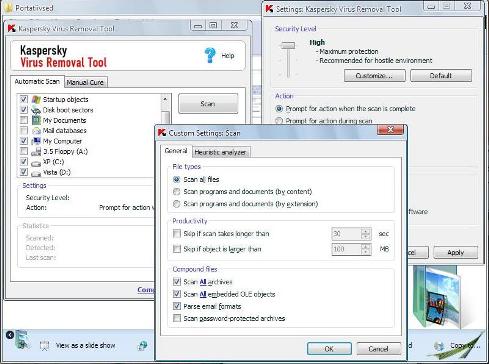This screenshot has height=364, width=489.
Task: Click the Disk boot sectors icon
Action: [x=36, y=110]
